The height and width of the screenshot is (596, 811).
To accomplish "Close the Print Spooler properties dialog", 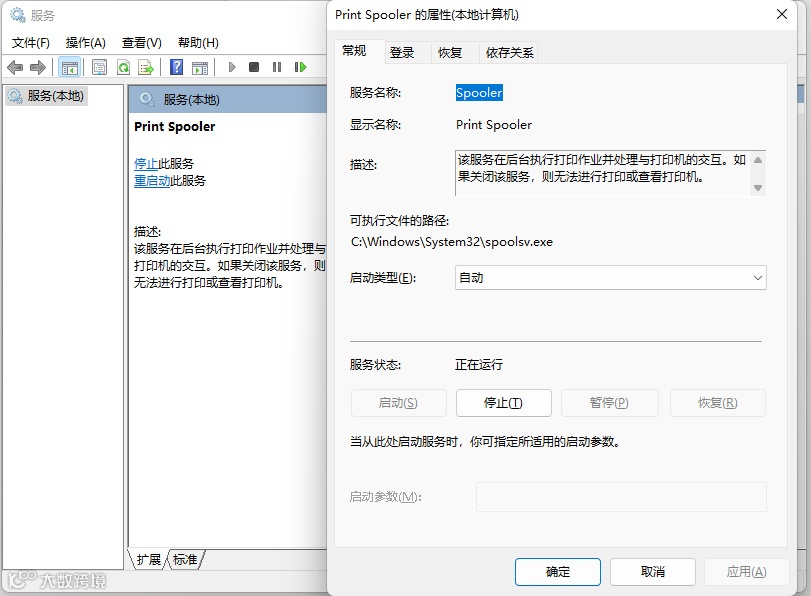I will click(782, 14).
